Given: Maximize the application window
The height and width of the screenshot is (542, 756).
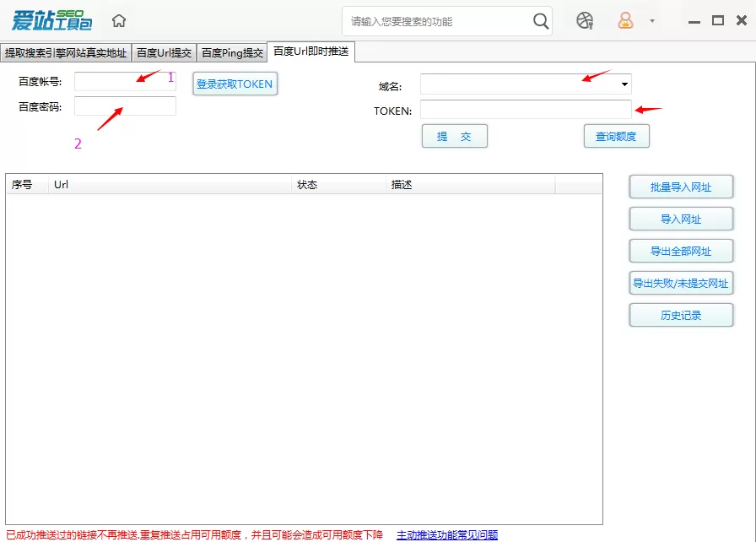Looking at the screenshot, I should pos(718,20).
